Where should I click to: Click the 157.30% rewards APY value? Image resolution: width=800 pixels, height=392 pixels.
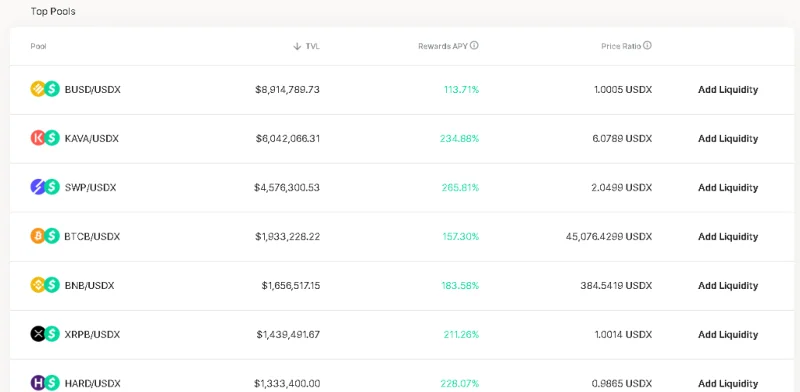461,236
